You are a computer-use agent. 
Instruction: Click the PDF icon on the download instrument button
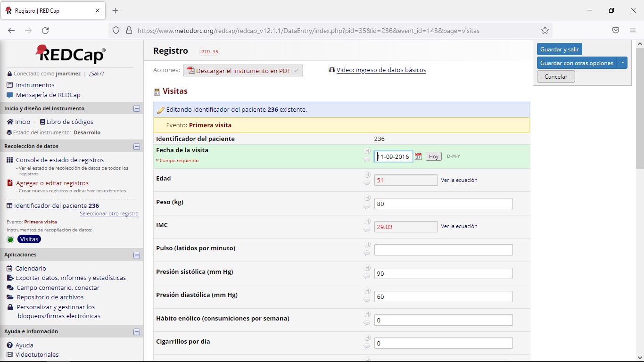click(x=192, y=70)
